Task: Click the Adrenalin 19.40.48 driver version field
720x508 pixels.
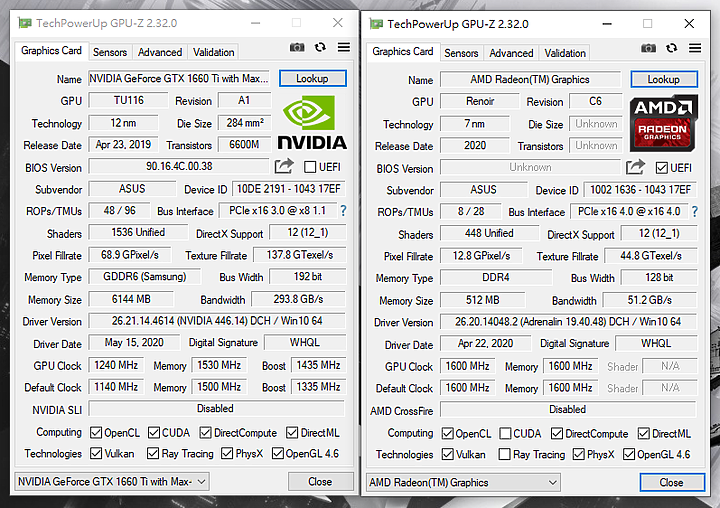Action: click(x=568, y=322)
